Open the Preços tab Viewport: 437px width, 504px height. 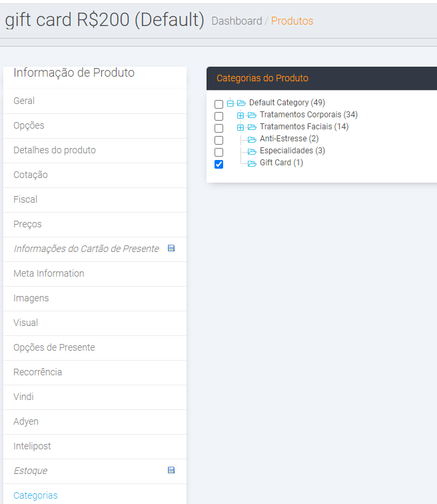95,225
